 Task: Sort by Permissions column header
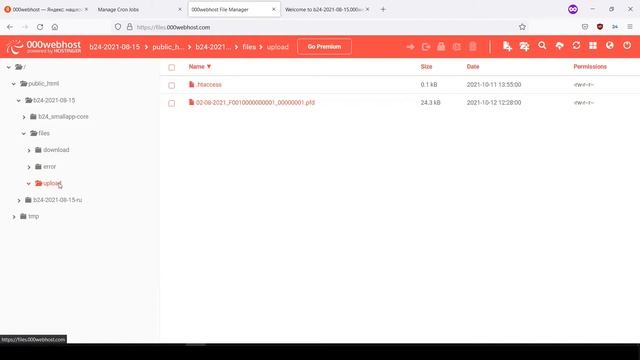tap(590, 67)
